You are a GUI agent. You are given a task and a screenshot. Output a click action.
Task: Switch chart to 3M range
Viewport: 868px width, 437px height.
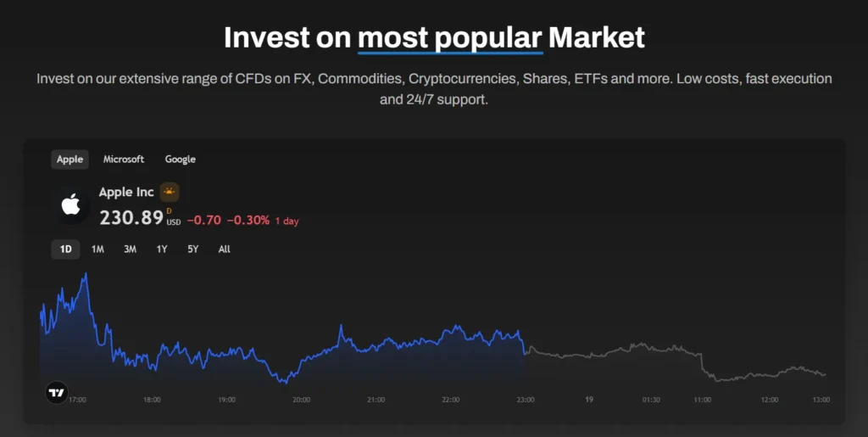[130, 249]
